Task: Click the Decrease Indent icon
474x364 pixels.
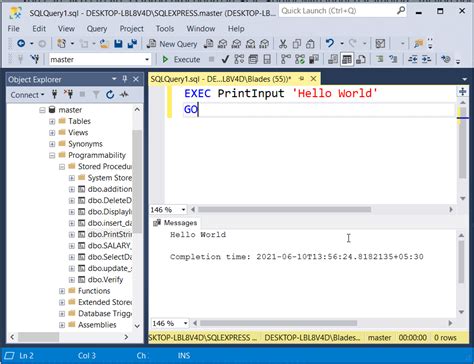Action: coord(413,59)
